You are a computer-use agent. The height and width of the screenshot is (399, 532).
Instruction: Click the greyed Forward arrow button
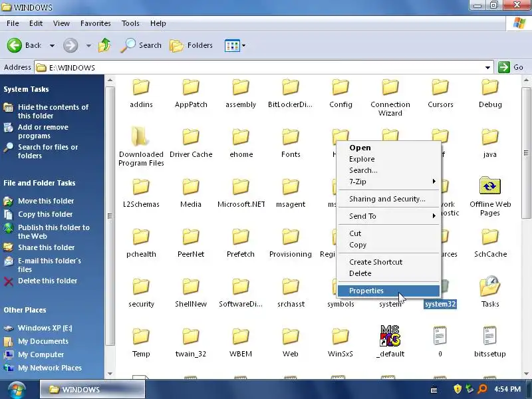click(x=70, y=45)
